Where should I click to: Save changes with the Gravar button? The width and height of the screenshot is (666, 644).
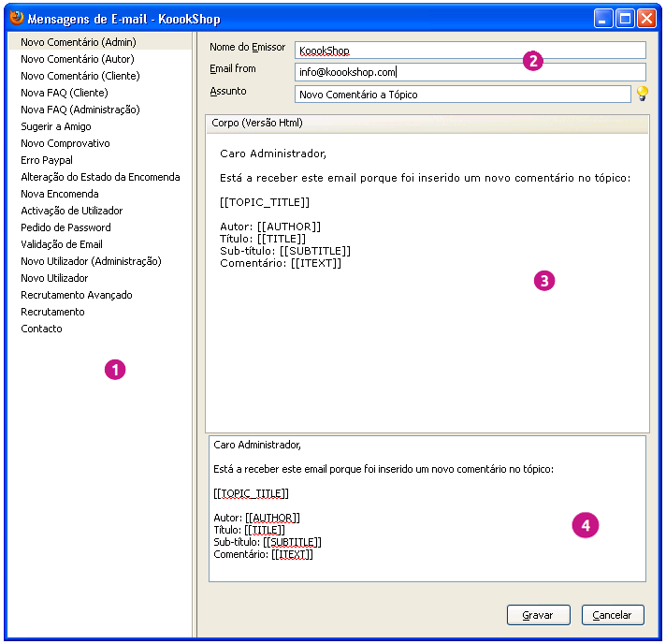[x=538, y=615]
